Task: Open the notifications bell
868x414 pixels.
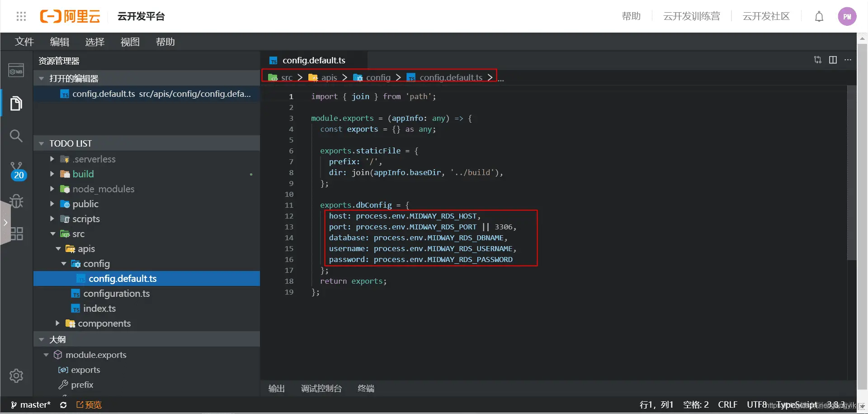Action: pyautogui.click(x=819, y=17)
